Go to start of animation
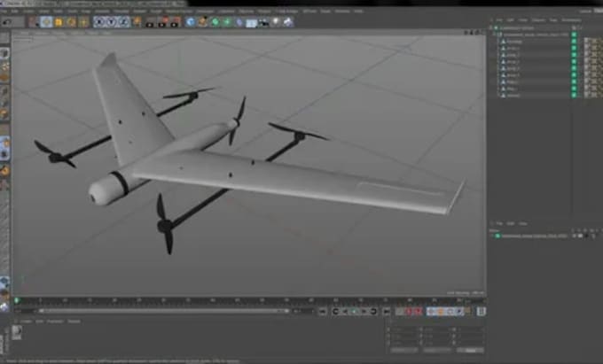Image resolution: width=603 pixels, height=364 pixels. tap(322, 312)
